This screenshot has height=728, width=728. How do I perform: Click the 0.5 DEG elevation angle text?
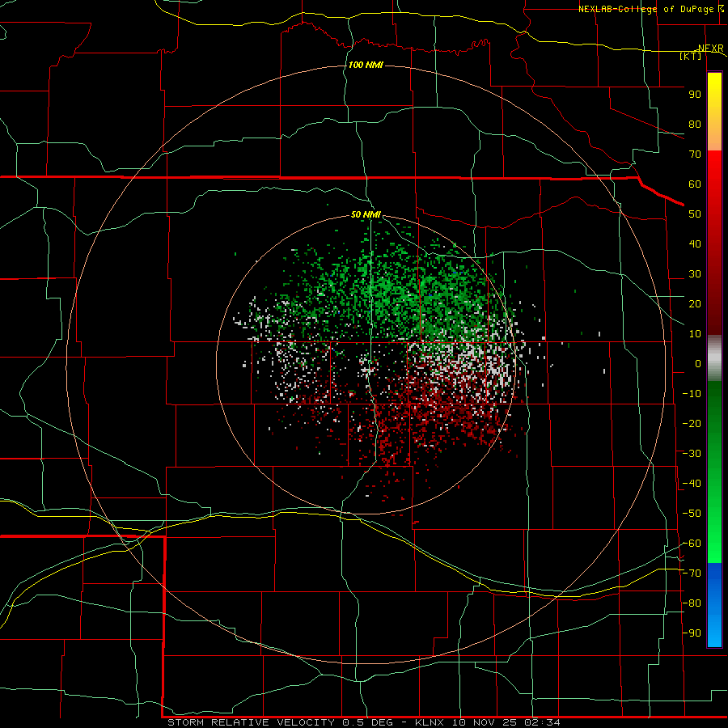(x=368, y=722)
